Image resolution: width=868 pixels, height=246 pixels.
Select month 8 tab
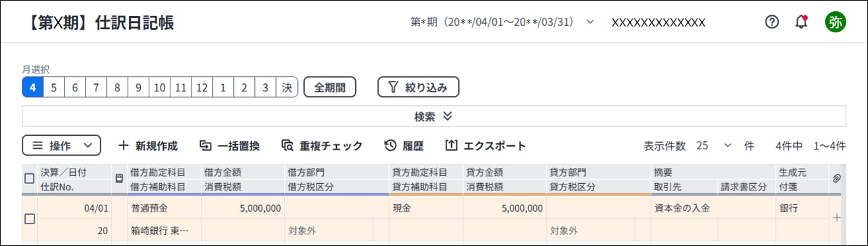click(x=117, y=87)
